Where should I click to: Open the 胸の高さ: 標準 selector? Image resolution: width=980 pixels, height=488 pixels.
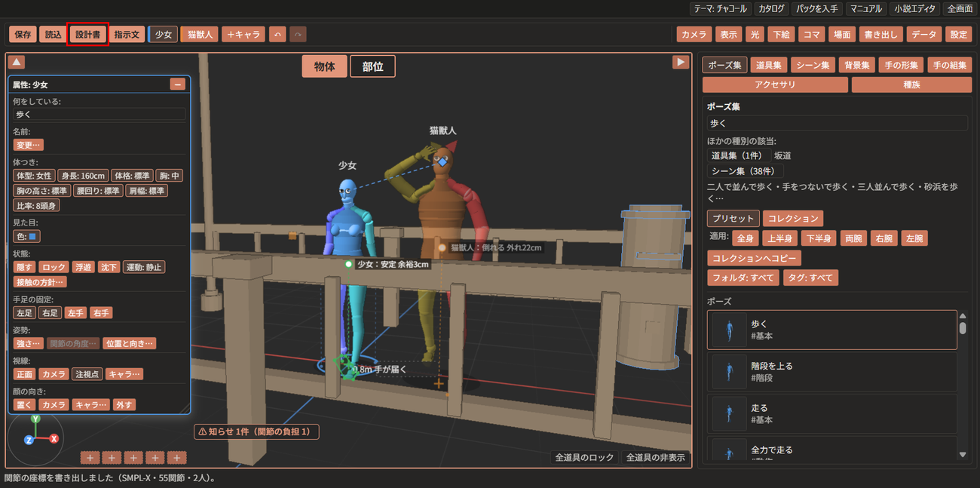pos(42,191)
